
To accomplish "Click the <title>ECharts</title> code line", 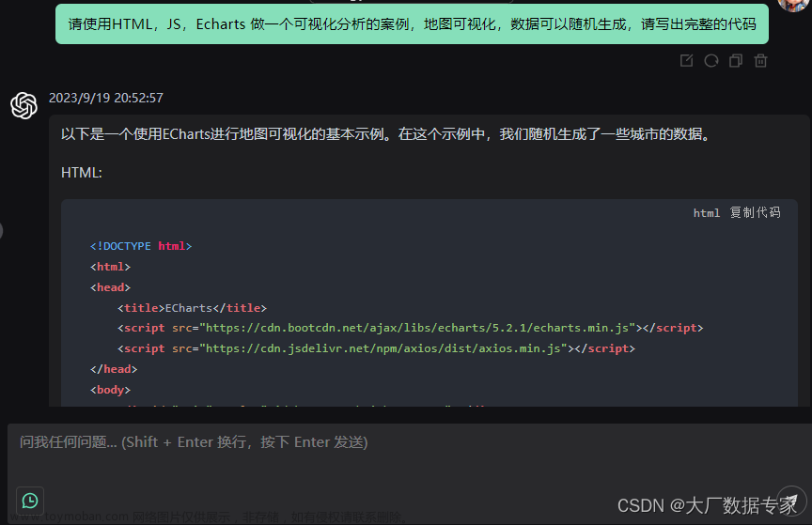I will 192,308.
